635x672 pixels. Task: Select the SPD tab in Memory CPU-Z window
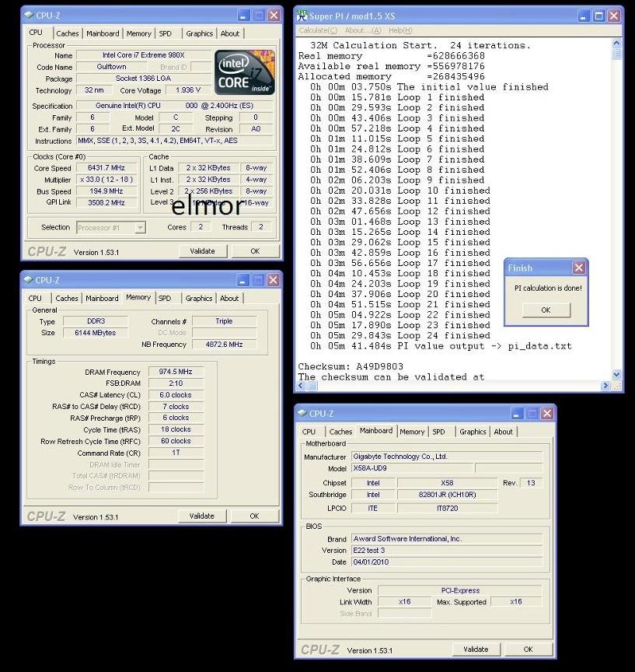(165, 298)
